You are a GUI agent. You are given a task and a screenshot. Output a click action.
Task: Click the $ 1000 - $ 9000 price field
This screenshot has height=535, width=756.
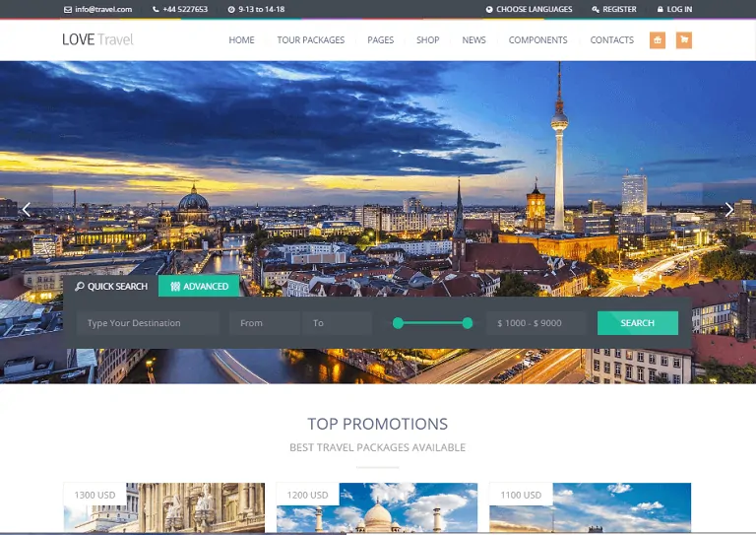[x=536, y=323]
